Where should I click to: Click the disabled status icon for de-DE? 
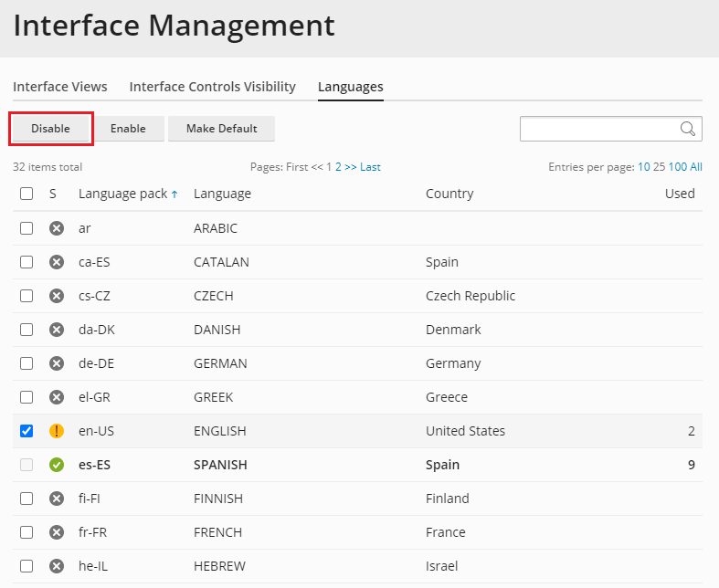click(57, 363)
